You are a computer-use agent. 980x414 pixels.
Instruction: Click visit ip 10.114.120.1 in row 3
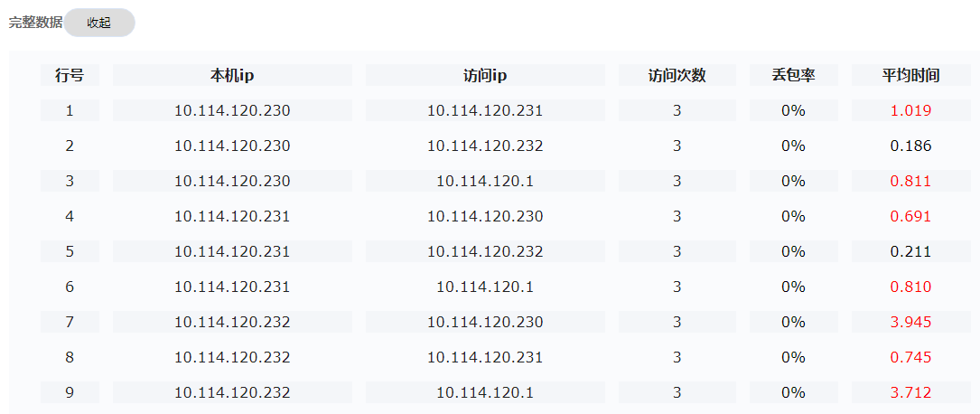click(x=485, y=182)
